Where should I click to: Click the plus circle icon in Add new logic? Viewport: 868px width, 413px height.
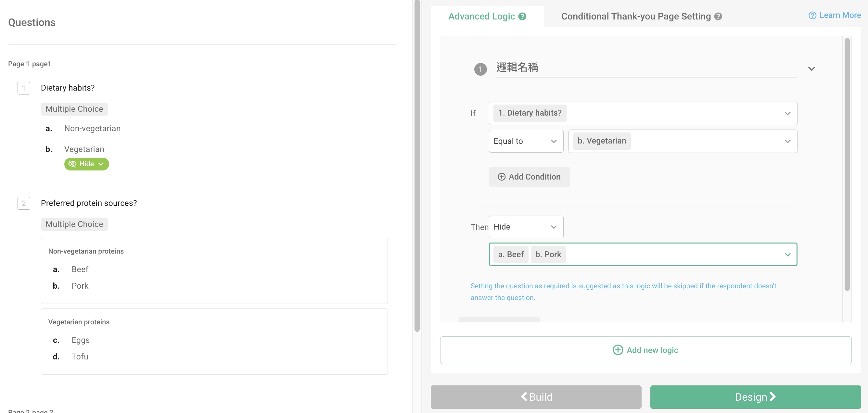(x=617, y=350)
